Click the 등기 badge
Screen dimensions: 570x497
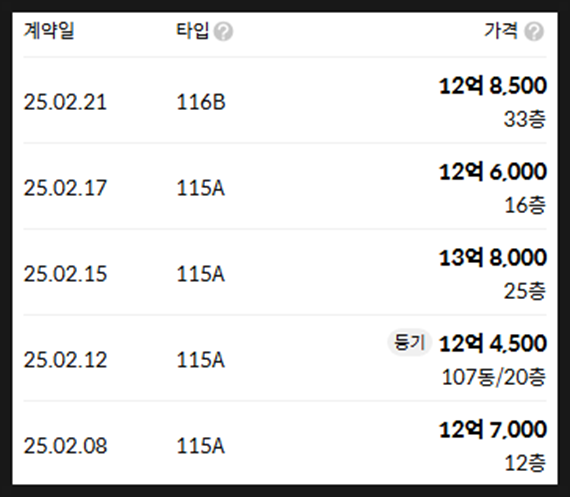coord(410,342)
